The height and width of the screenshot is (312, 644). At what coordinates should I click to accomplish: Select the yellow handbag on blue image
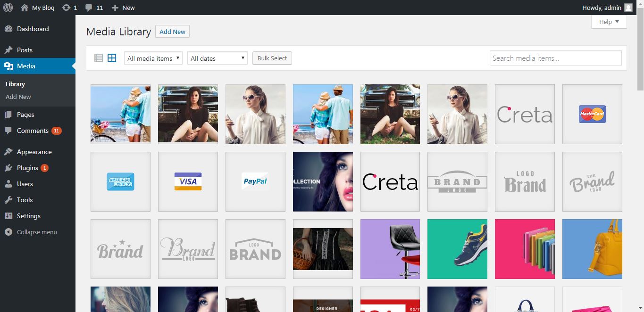tap(592, 249)
